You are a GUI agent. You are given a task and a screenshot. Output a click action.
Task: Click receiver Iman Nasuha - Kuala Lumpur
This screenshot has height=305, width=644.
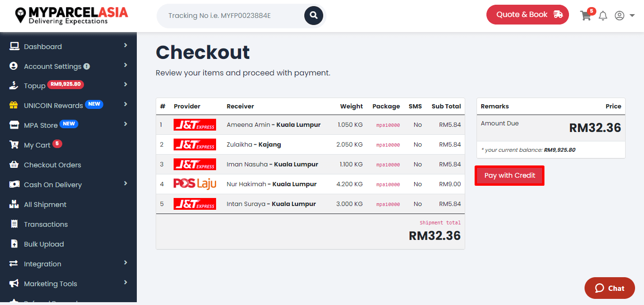coord(272,165)
